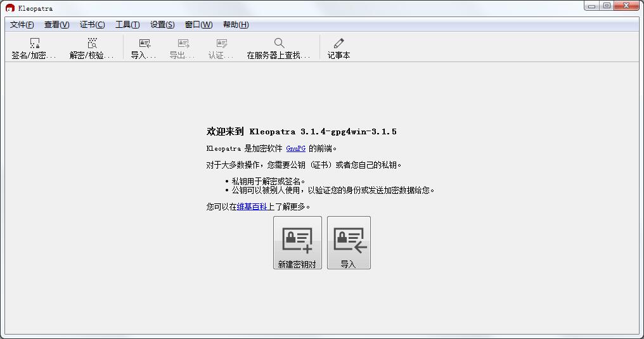Image resolution: width=644 pixels, height=339 pixels.
Task: Maximize the Kleopatra window
Action: point(607,6)
